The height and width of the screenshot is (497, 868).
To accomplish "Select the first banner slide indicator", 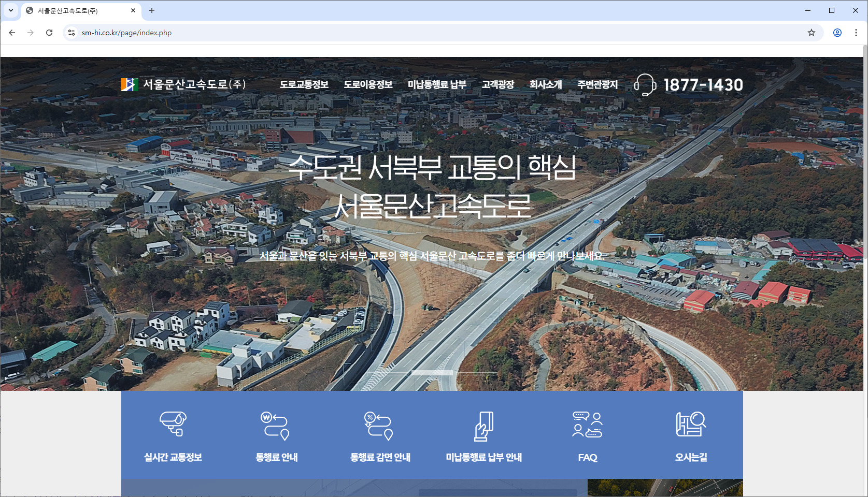I will point(388,373).
